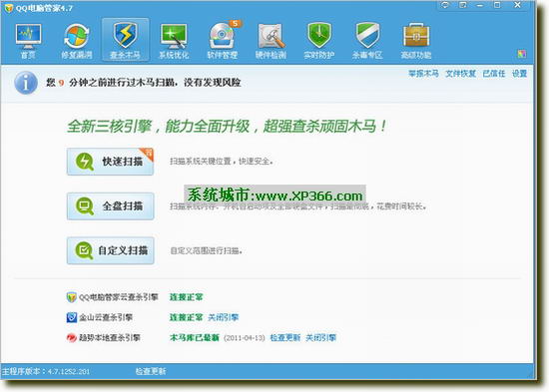Open the feedback chat bubble icon in title bar
549x392 pixels.
445,5
